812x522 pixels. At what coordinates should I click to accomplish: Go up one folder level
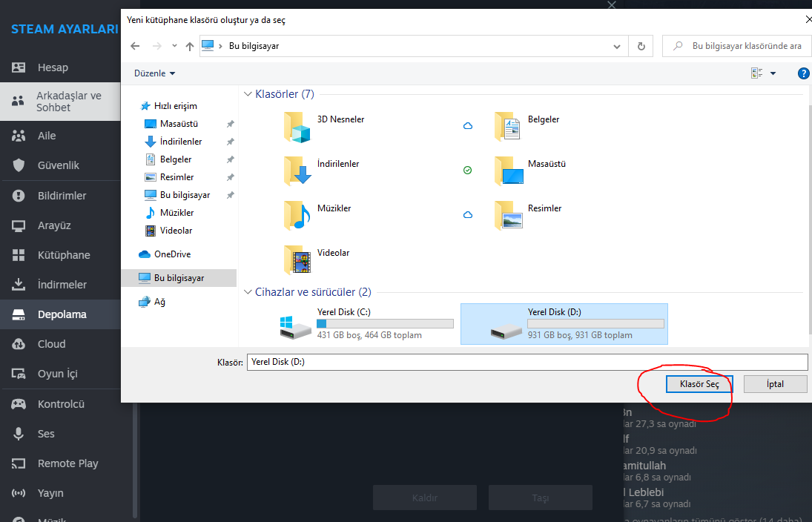(190, 46)
